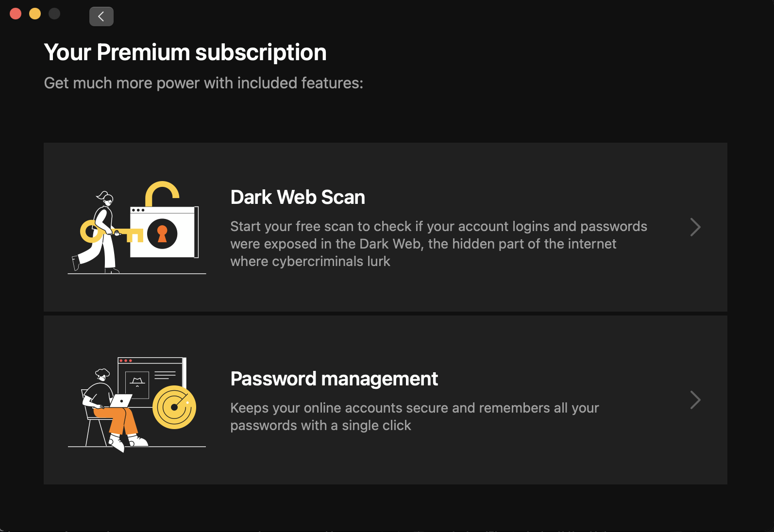Click the Dark Web Scan key-and-lock illustration
Screen dimensions: 774x532
click(137, 227)
